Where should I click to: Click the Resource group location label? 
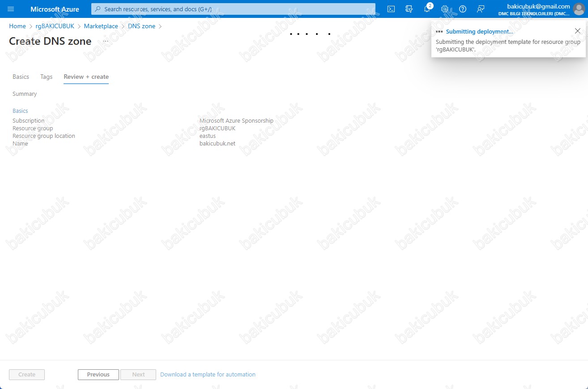(44, 136)
